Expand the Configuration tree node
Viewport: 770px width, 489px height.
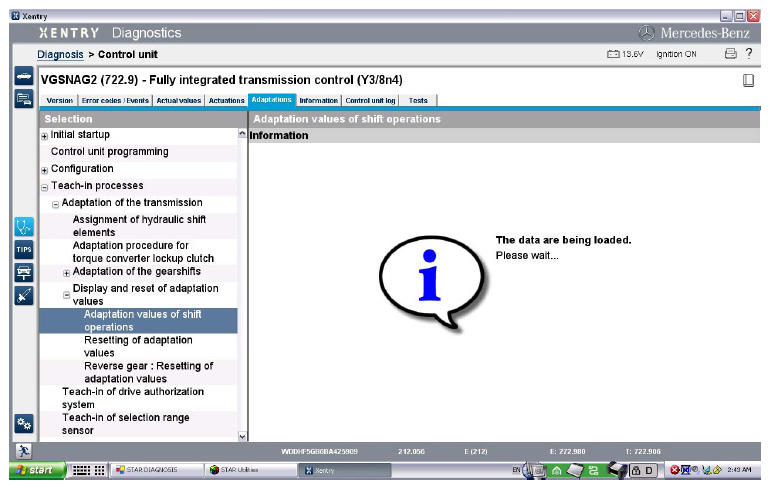(44, 170)
